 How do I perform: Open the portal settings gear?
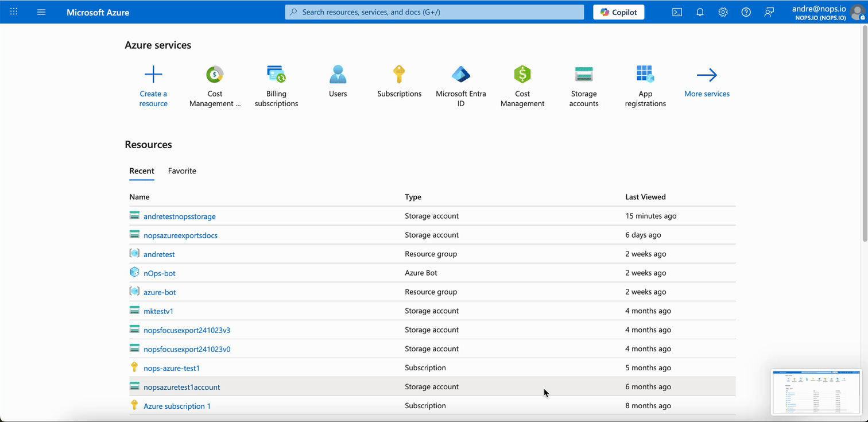click(723, 11)
